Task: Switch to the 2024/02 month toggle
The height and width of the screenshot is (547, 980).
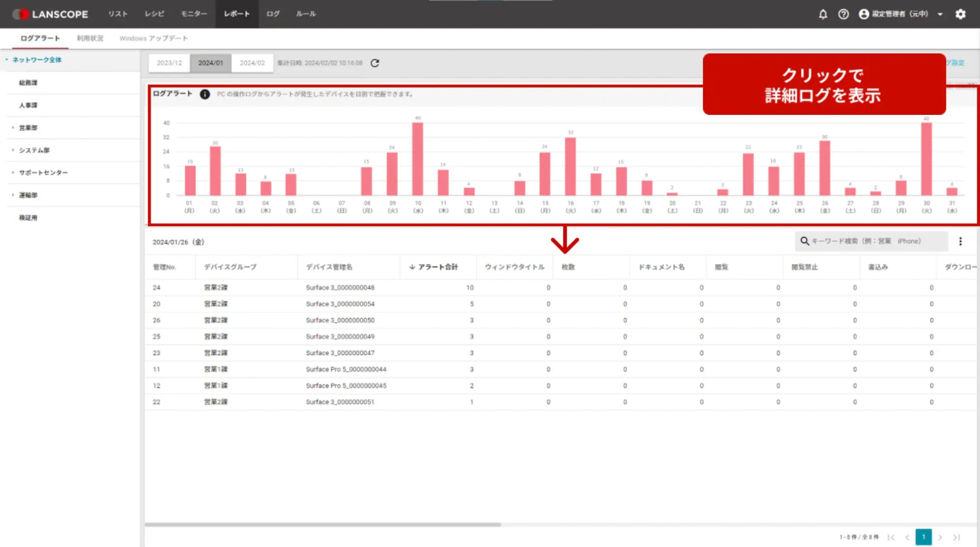Action: (253, 63)
